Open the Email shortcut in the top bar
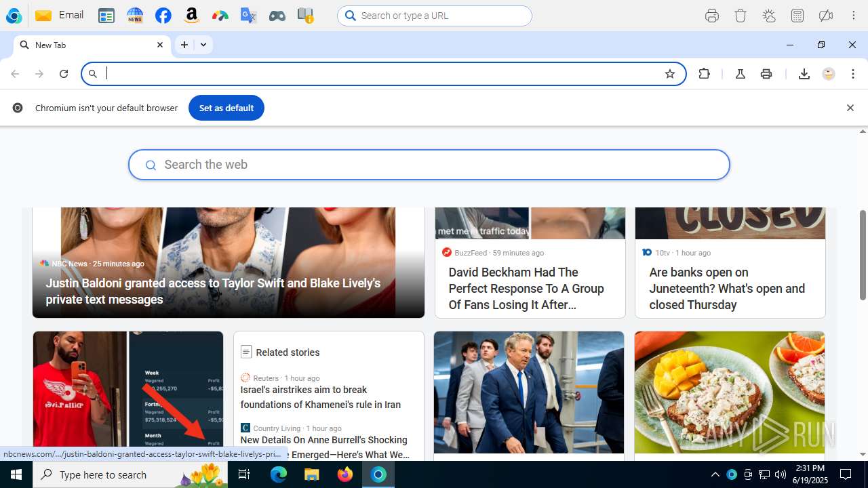 pos(59,15)
